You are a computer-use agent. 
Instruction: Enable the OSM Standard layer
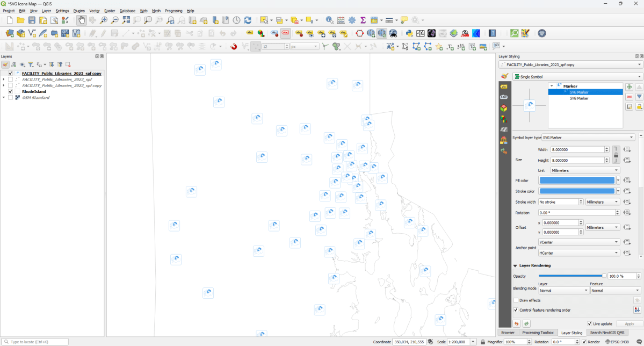(10, 97)
